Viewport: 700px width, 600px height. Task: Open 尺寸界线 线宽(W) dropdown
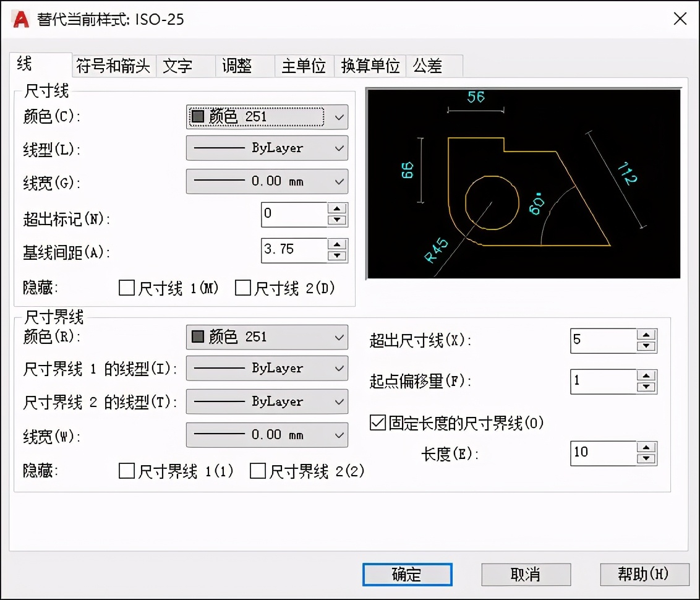(267, 435)
